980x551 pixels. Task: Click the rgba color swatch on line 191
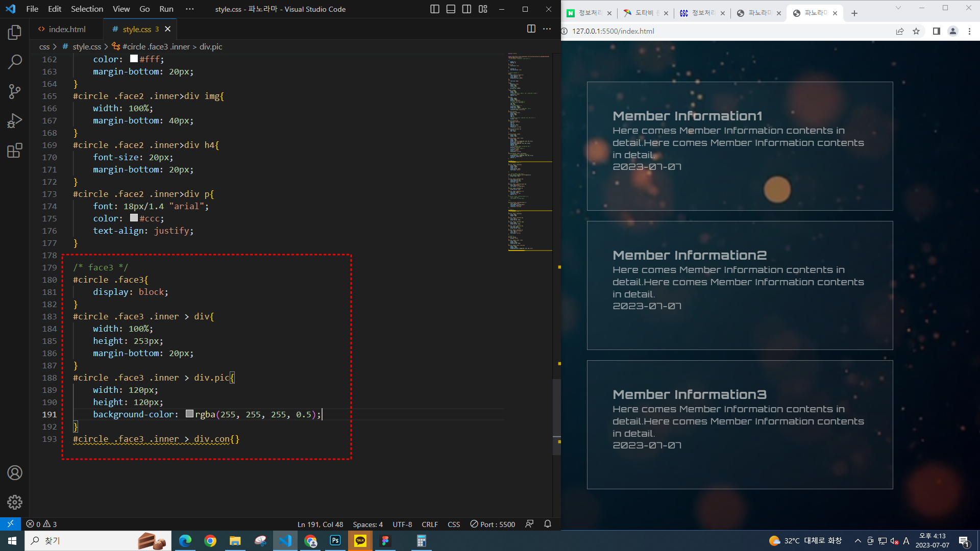click(189, 414)
